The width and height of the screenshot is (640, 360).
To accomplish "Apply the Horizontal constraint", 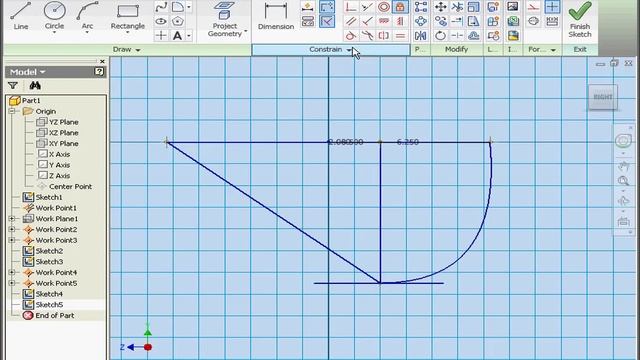I will (384, 21).
